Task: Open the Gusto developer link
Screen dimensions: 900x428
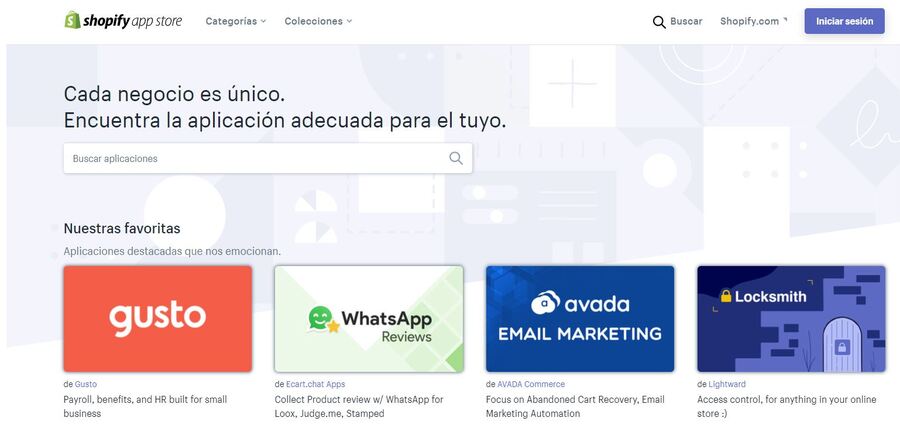Action: (x=86, y=384)
